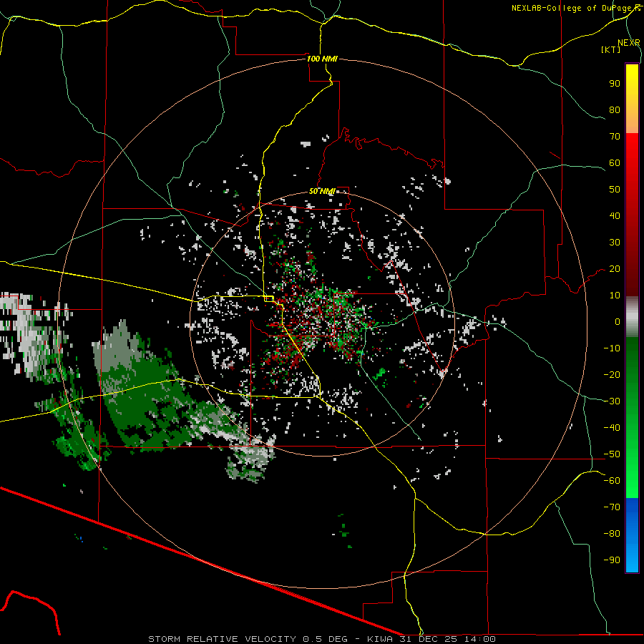
Task: Click the '50 NMI' range ring label
Action: [x=322, y=191]
